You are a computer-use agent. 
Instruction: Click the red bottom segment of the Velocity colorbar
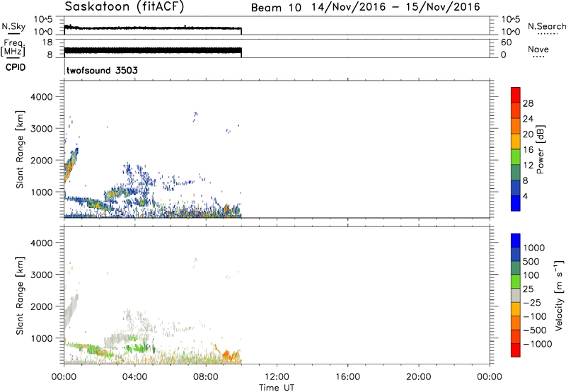[x=516, y=350]
